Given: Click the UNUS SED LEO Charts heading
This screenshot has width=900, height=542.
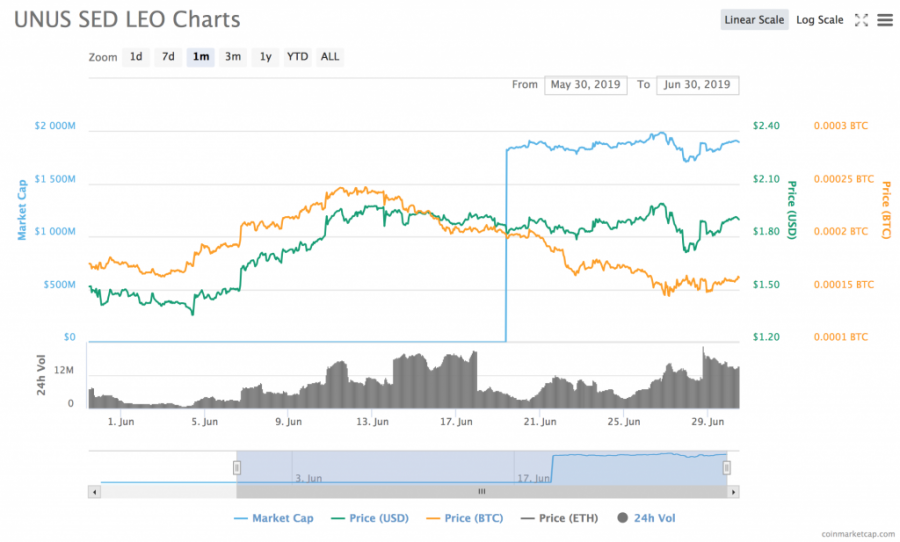Looking at the screenshot, I should pos(127,20).
